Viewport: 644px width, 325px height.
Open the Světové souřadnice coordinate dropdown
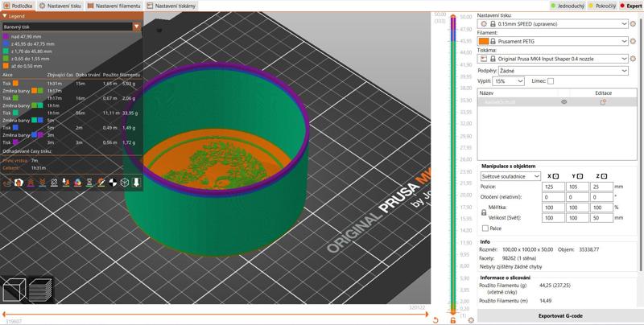click(510, 176)
